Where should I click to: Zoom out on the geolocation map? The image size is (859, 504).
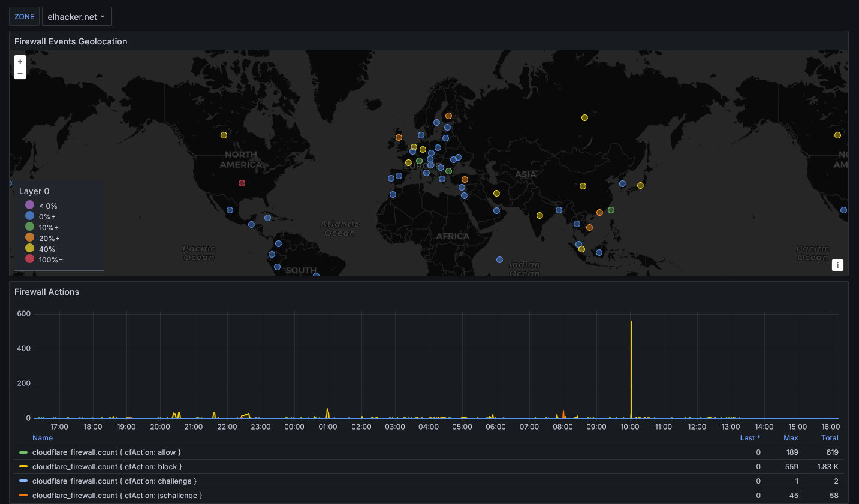coord(20,74)
